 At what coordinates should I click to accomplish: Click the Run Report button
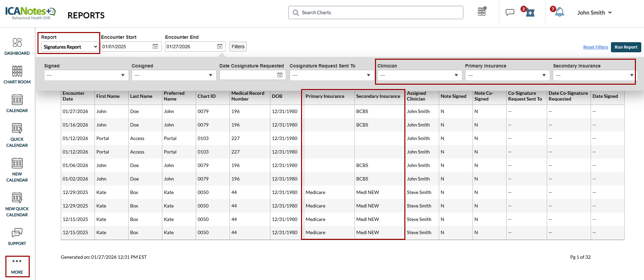tap(626, 47)
